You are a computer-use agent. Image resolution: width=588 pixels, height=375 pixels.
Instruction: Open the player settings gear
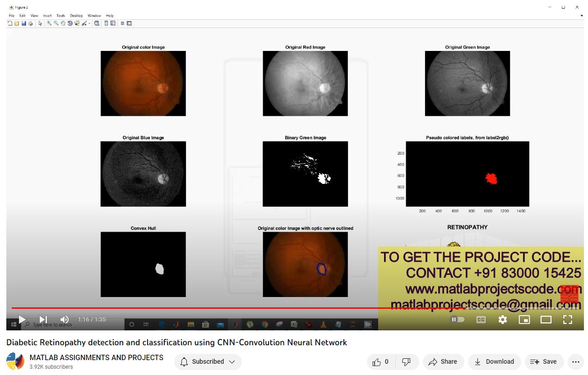503,320
